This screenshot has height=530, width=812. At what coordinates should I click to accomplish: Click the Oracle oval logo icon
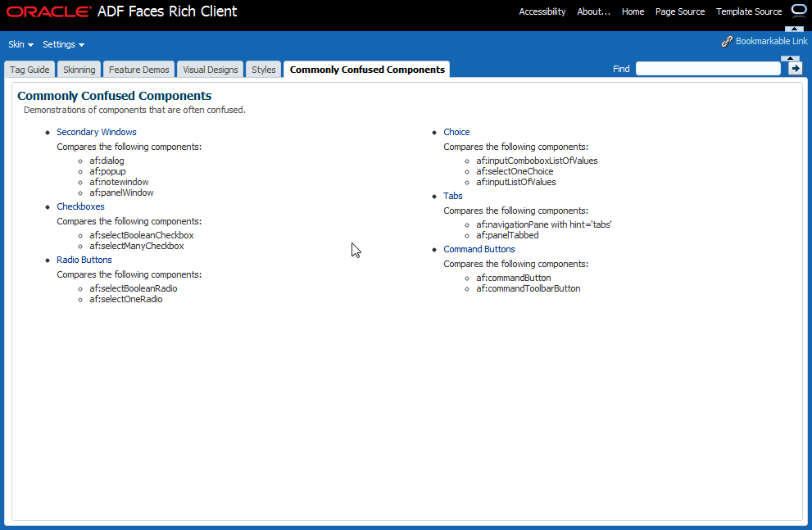pos(799,11)
